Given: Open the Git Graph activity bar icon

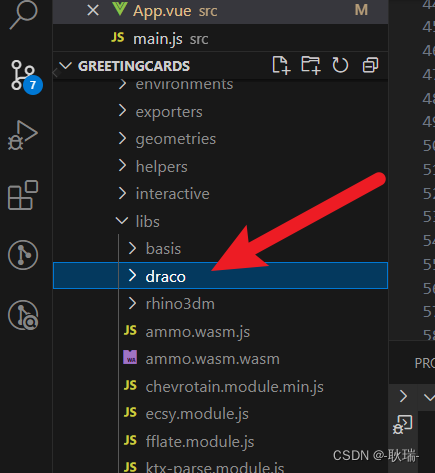Looking at the screenshot, I should click(23, 255).
